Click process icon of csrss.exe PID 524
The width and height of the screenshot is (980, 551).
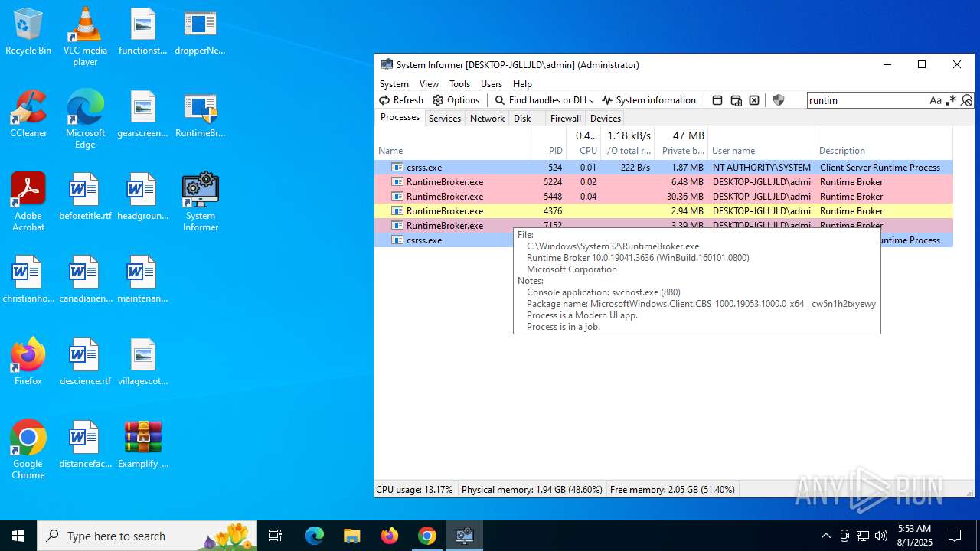click(397, 168)
